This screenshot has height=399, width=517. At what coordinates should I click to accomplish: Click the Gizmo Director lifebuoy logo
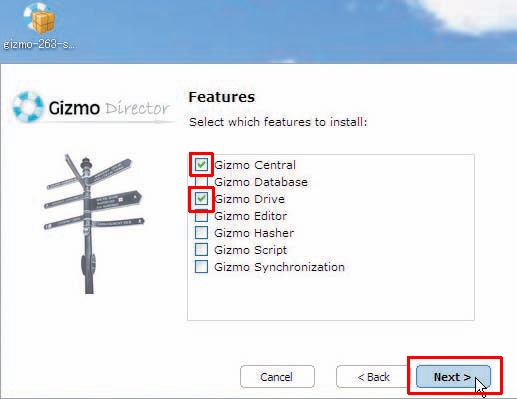(x=28, y=107)
